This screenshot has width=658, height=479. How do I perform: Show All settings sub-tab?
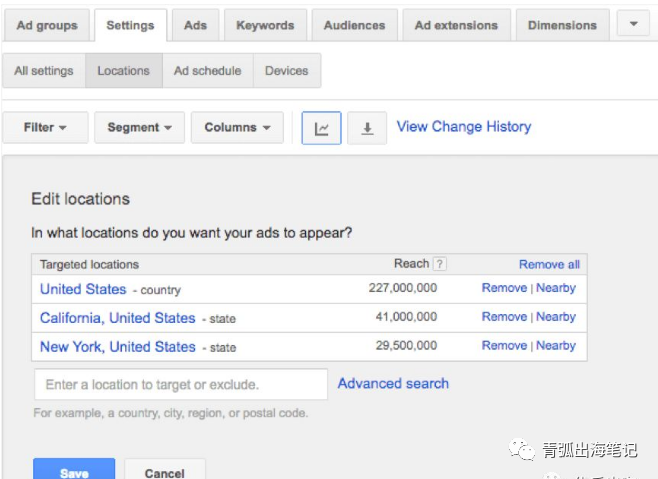click(x=44, y=71)
